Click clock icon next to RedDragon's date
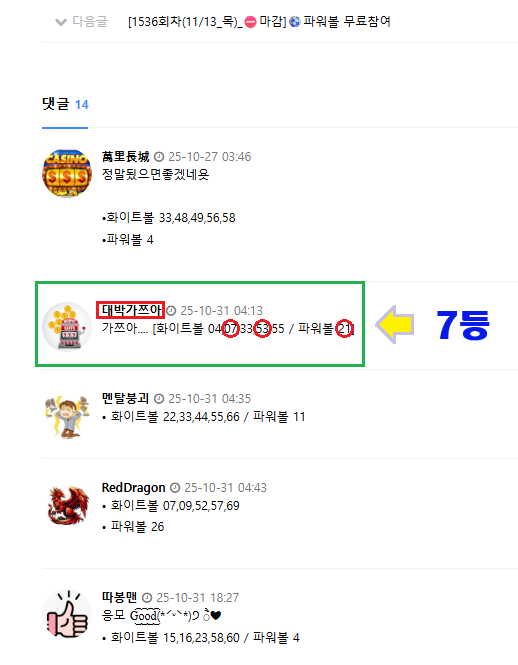The height and width of the screenshot is (665, 518). (175, 488)
